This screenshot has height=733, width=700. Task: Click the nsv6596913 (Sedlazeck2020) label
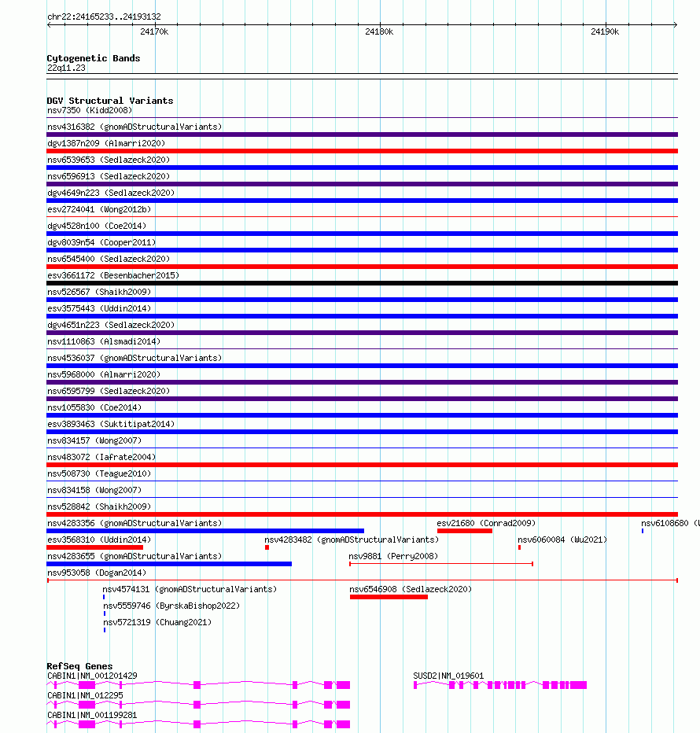click(x=109, y=176)
